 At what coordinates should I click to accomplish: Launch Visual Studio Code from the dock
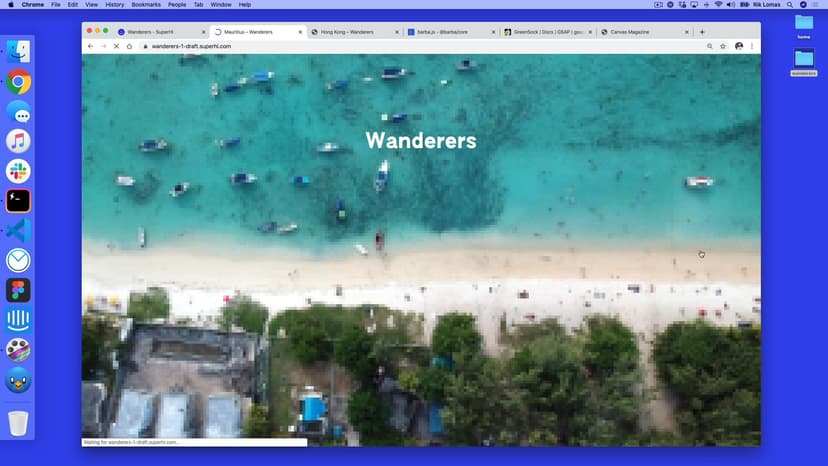tap(18, 230)
